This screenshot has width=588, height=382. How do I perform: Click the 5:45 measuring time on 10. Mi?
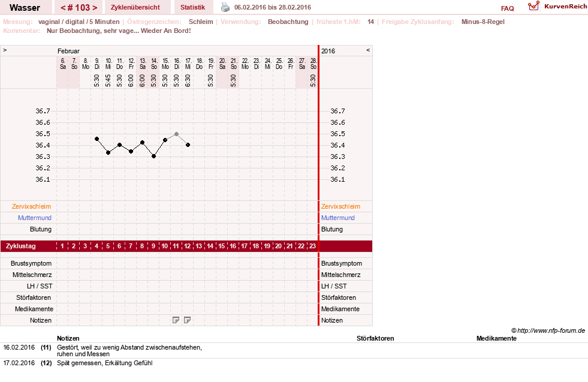click(x=108, y=80)
